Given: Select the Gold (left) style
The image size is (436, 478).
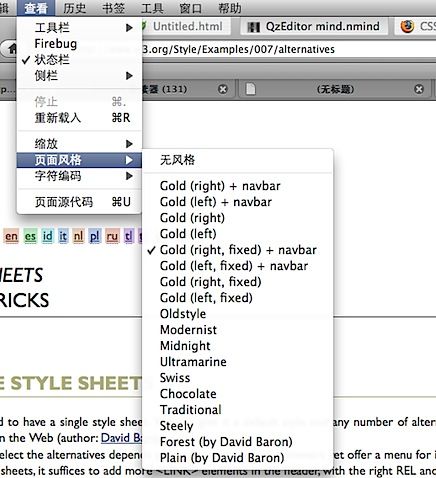Looking at the screenshot, I should pyautogui.click(x=237, y=234).
